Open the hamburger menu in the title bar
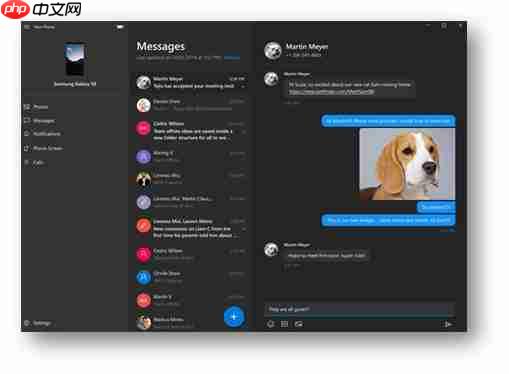Image resolution: width=509 pixels, height=374 pixels. [27, 27]
